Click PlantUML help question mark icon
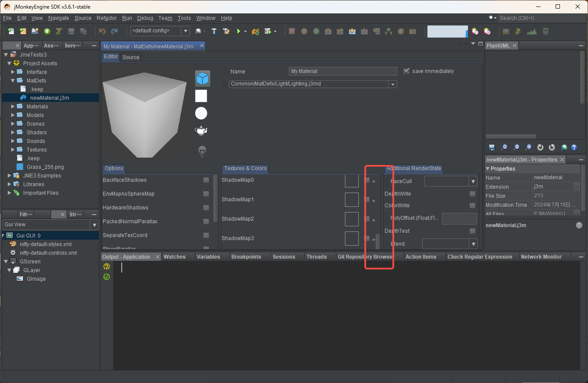 click(x=574, y=147)
